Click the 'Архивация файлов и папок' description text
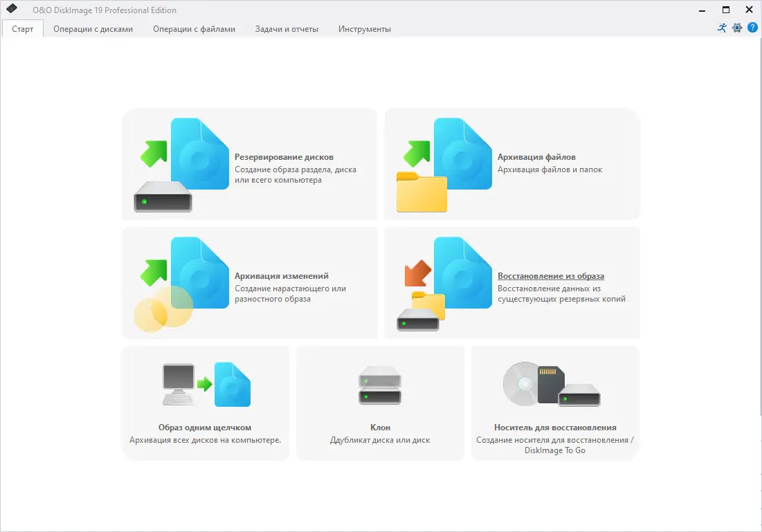Screen dimensions: 762x532 550,168
